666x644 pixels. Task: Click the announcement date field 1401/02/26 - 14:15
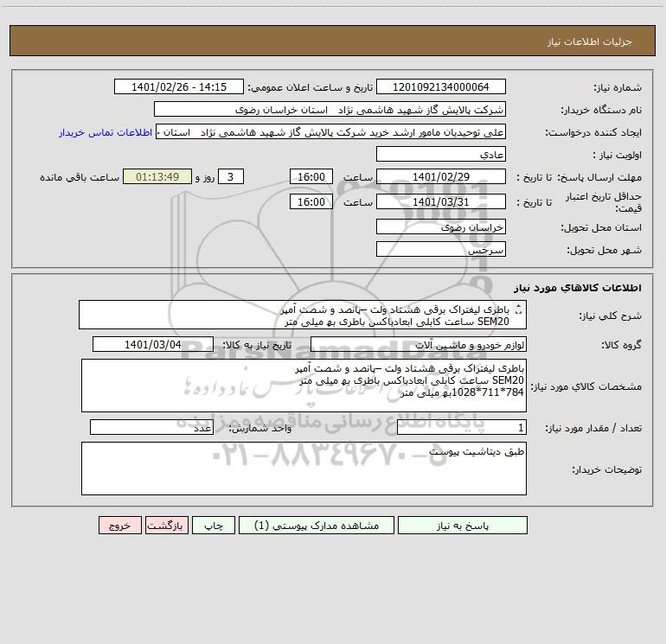[x=179, y=86]
